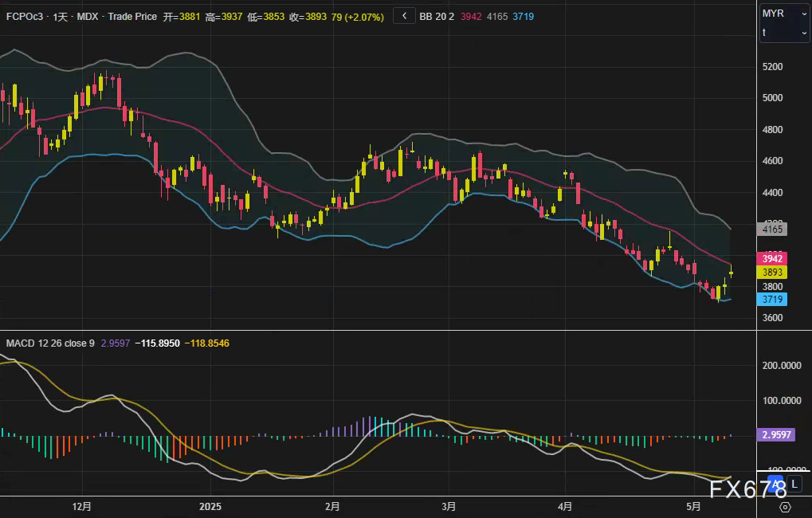Click the Trade Price label in legend
This screenshot has width=812, height=518.
132,17
